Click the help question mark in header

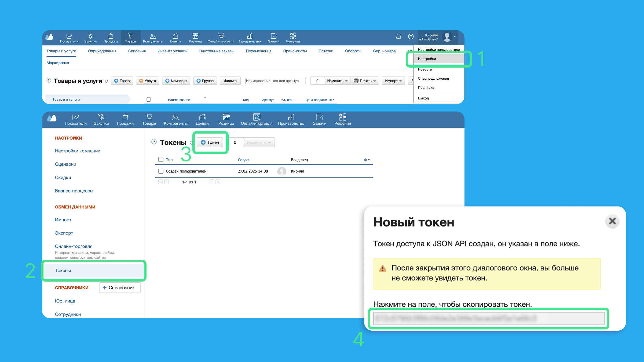[411, 36]
